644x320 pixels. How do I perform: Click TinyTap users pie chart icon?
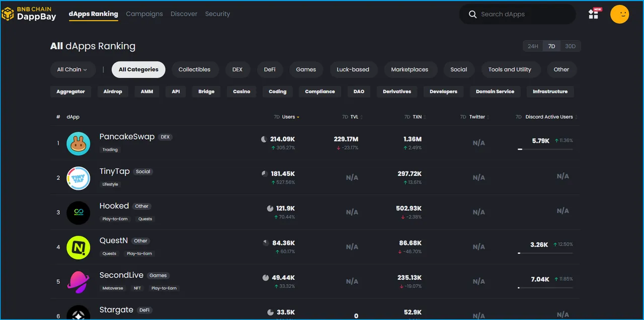tap(265, 174)
